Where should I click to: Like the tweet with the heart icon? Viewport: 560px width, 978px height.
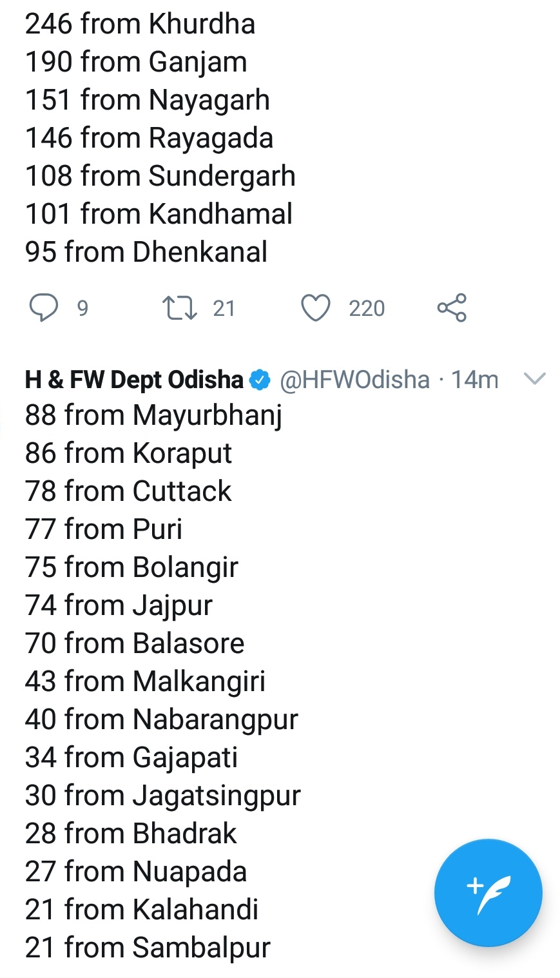coord(316,308)
